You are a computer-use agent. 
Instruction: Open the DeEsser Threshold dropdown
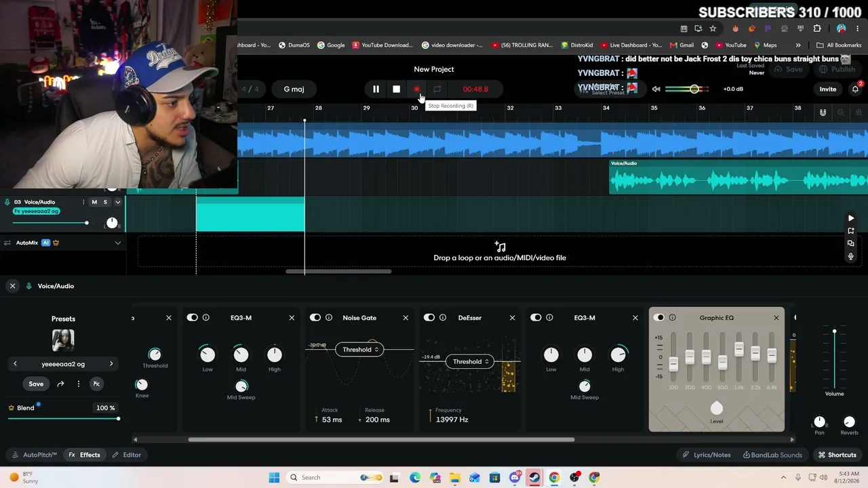coord(471,362)
